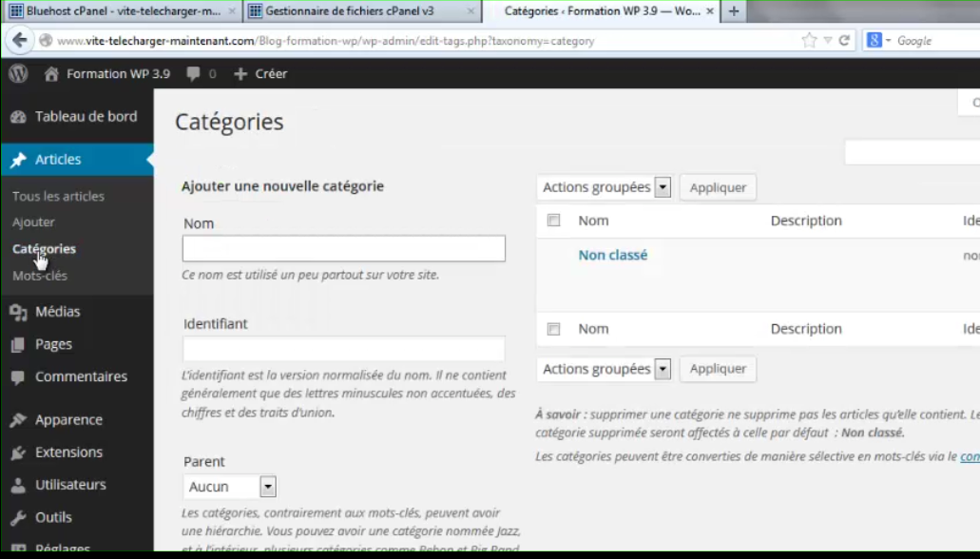Bookmark page with star icon

click(x=809, y=41)
